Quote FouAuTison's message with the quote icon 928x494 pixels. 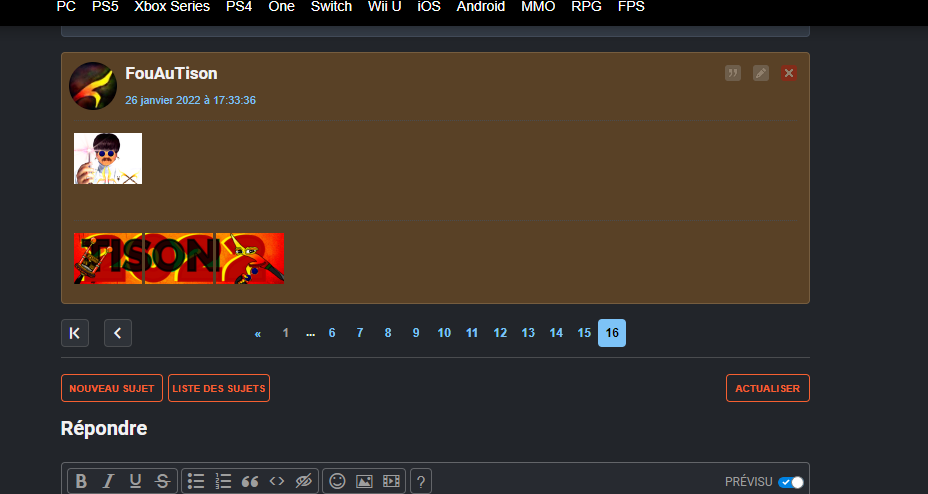pos(733,73)
